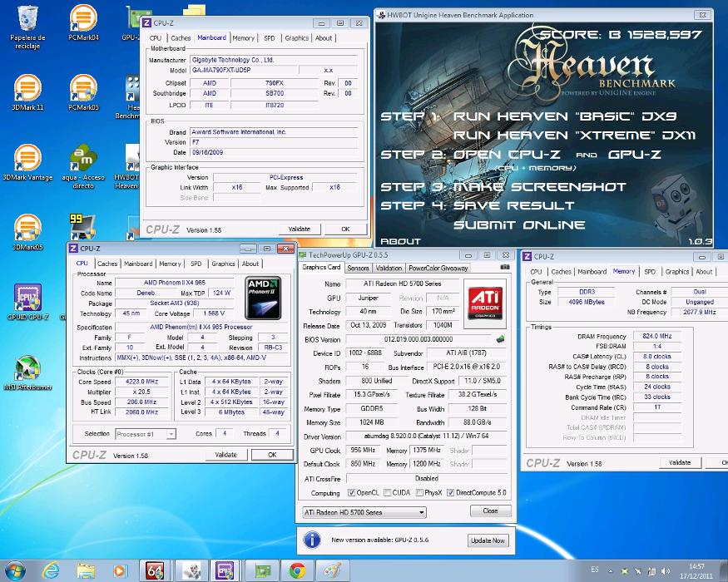The image size is (728, 582).
Task: Click the DRAM Frequency value 824.0 MHz
Action: pyautogui.click(x=657, y=336)
